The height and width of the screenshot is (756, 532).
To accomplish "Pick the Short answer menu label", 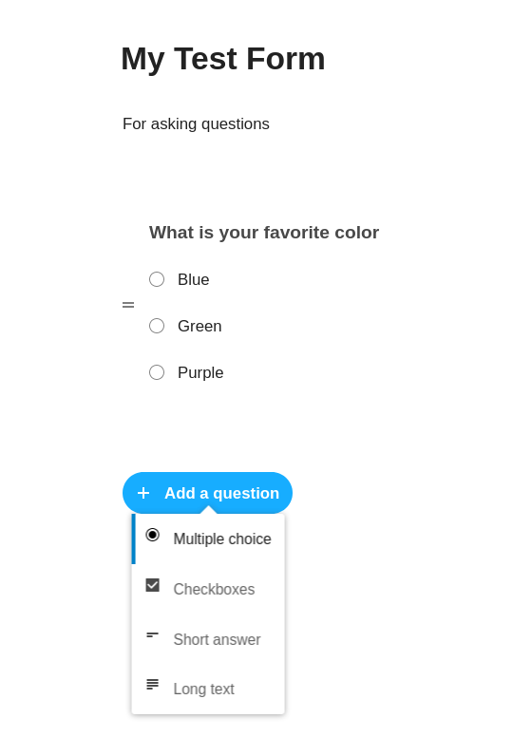I will (x=217, y=639).
